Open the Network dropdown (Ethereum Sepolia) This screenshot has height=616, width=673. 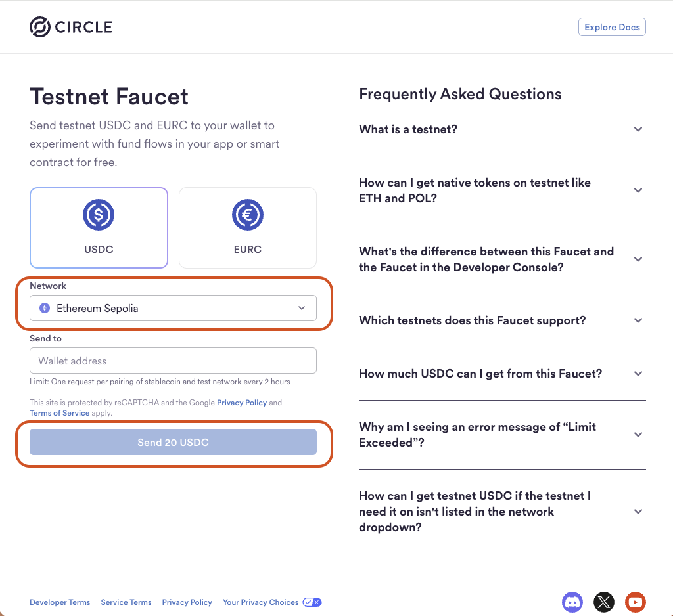[173, 308]
